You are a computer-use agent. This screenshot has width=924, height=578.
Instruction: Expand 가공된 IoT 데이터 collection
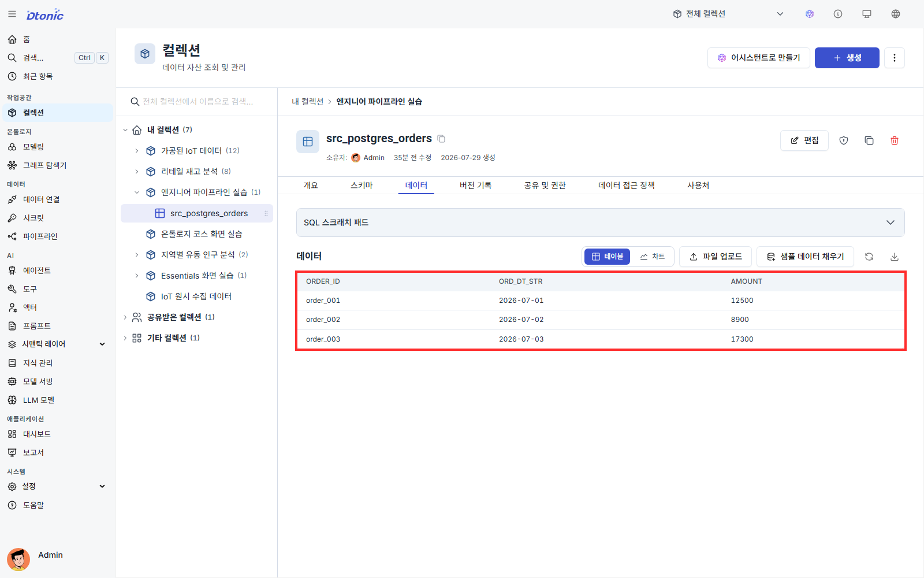point(137,151)
